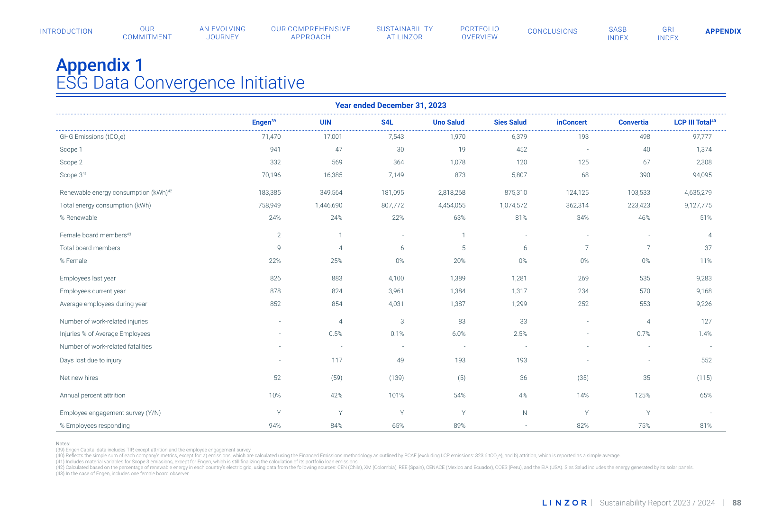Click the Days lost due to injury label

click(91, 361)
